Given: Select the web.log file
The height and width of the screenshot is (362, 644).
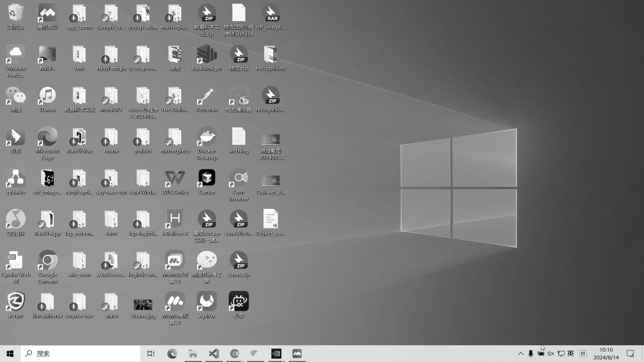Looking at the screenshot, I should click(238, 140).
